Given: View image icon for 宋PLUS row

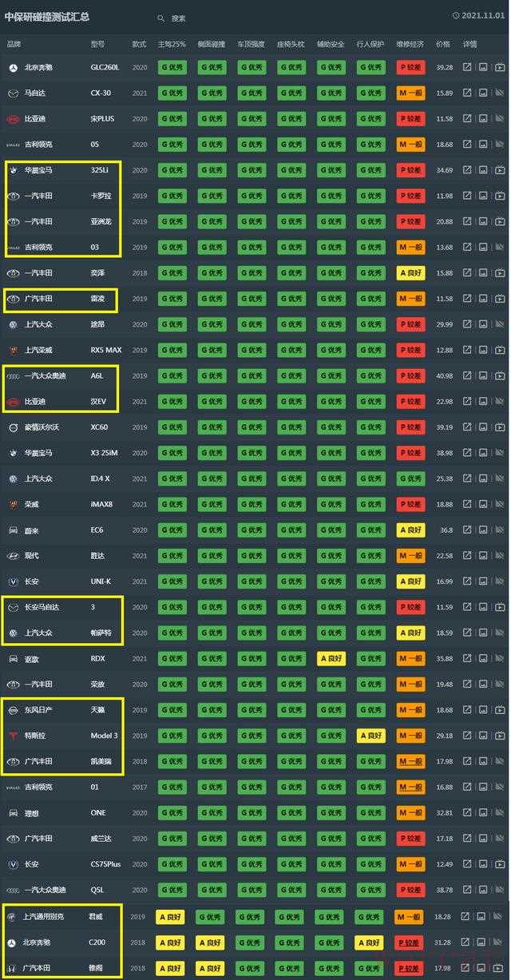Looking at the screenshot, I should [483, 119].
